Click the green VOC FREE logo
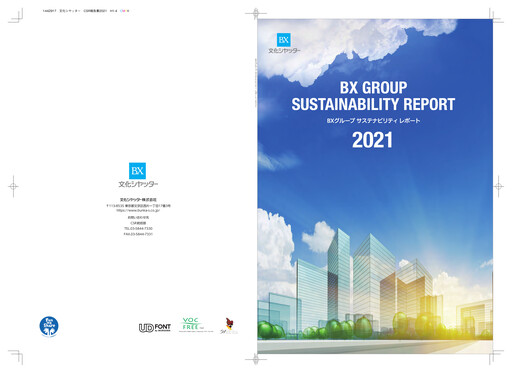512x373 pixels. tap(192, 324)
